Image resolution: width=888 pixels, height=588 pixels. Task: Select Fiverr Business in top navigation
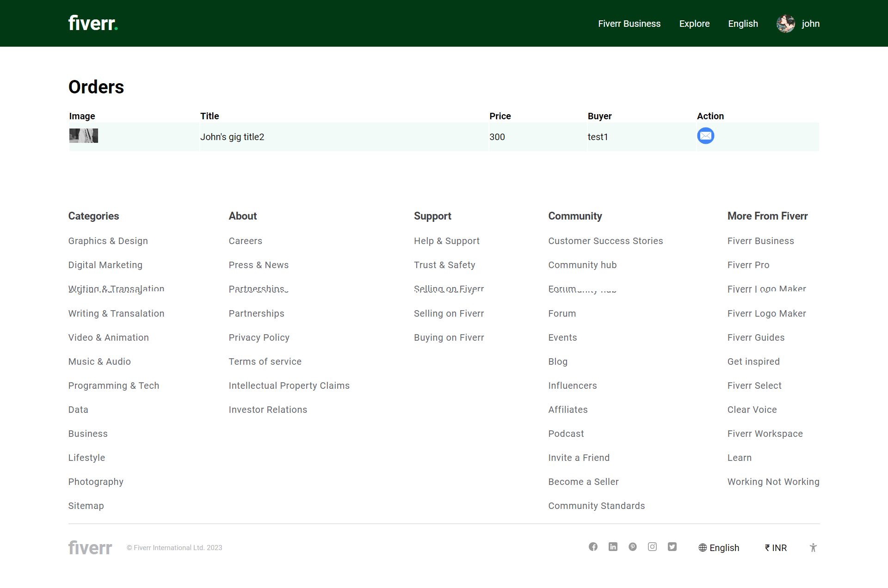pyautogui.click(x=629, y=24)
